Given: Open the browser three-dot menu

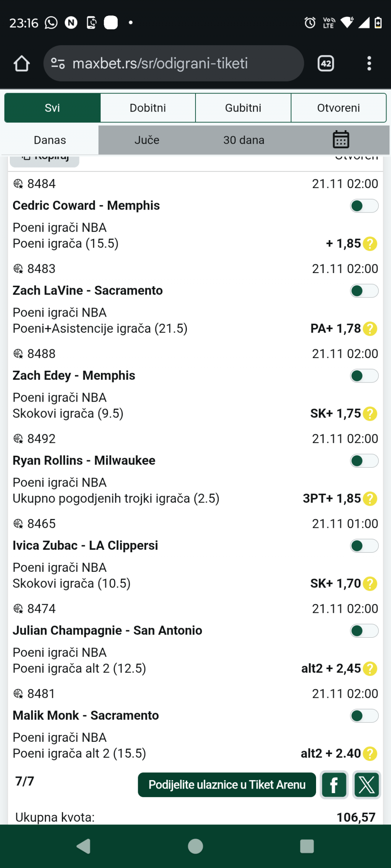Looking at the screenshot, I should 369,63.
